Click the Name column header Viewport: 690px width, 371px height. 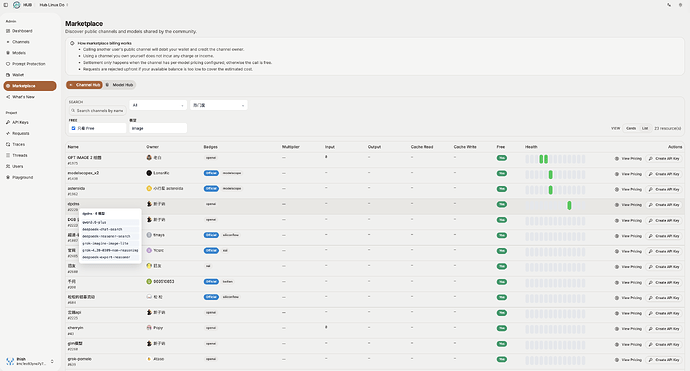(x=73, y=147)
